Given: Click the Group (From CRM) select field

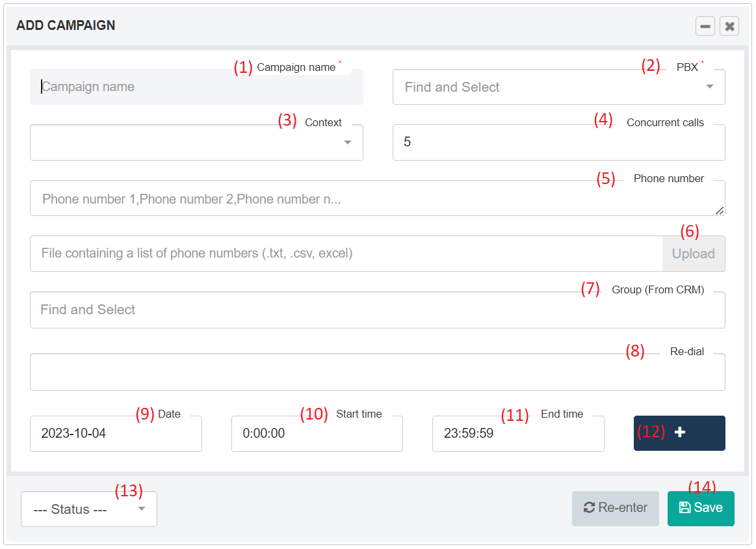Looking at the screenshot, I should [x=377, y=310].
